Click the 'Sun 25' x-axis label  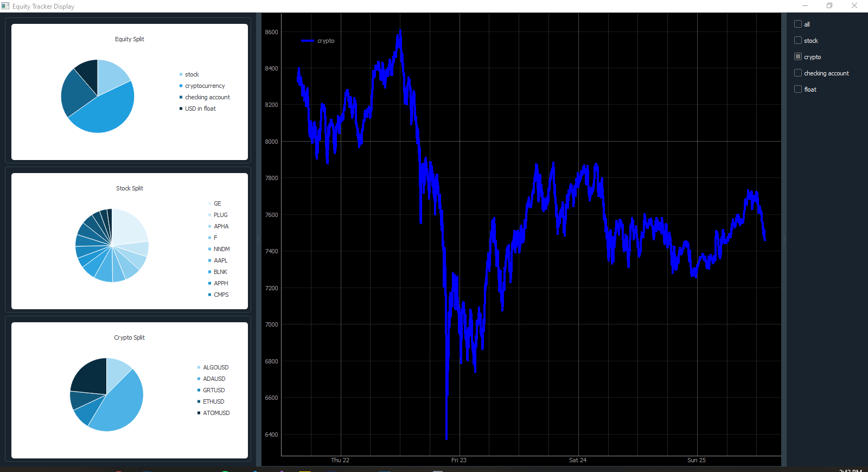pos(697,460)
